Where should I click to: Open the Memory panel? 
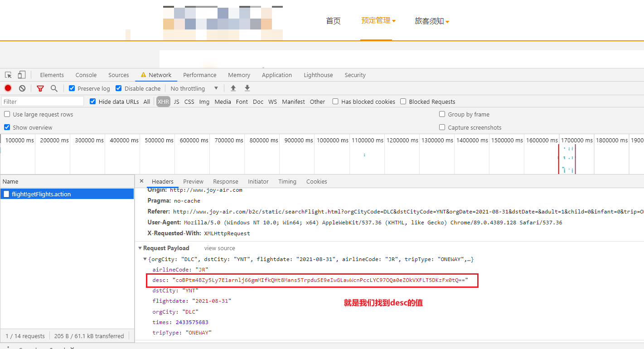239,75
